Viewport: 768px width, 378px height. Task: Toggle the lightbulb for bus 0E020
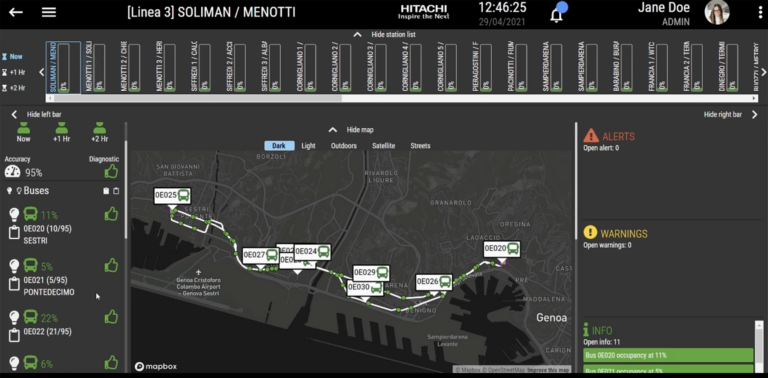pos(14,214)
